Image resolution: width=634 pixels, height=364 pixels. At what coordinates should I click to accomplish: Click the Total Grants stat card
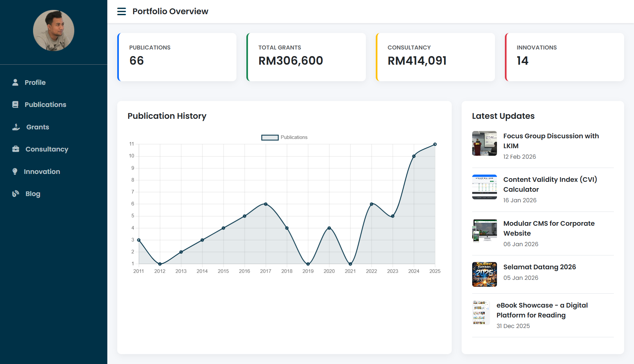(306, 57)
